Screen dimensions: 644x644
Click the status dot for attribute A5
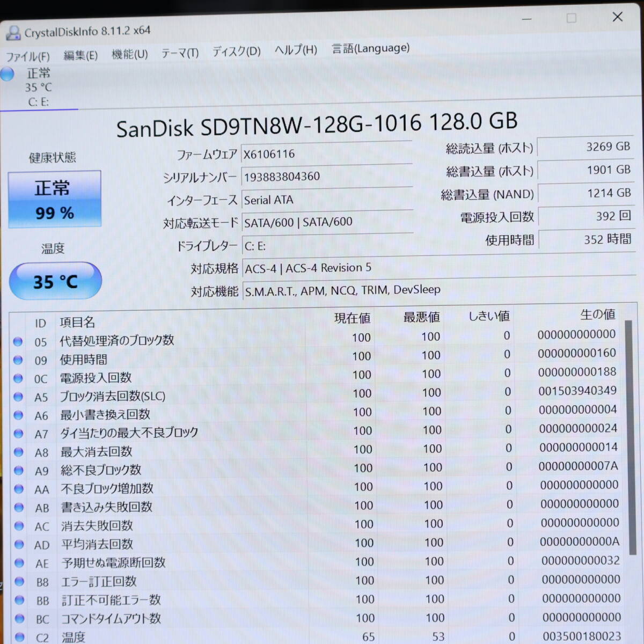(x=18, y=397)
